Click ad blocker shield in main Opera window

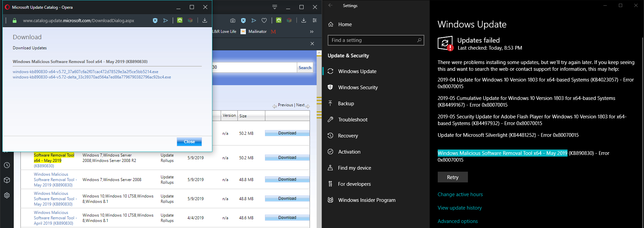click(243, 20)
